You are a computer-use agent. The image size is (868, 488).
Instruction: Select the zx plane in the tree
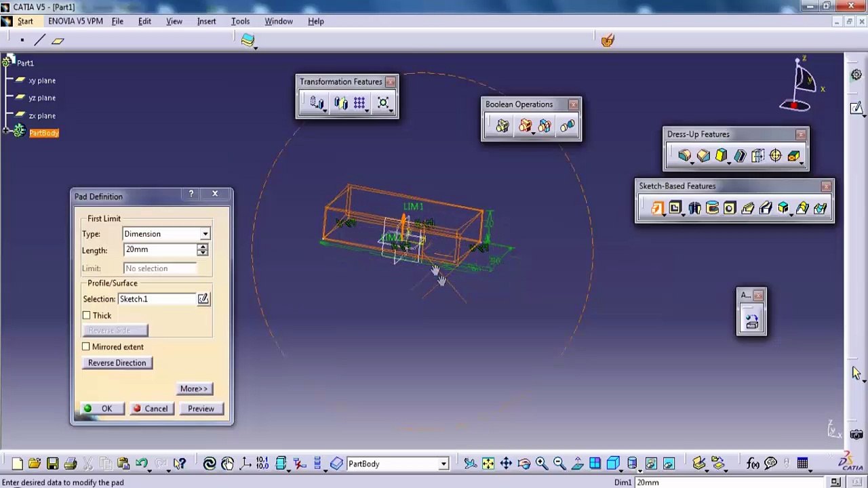tap(41, 116)
